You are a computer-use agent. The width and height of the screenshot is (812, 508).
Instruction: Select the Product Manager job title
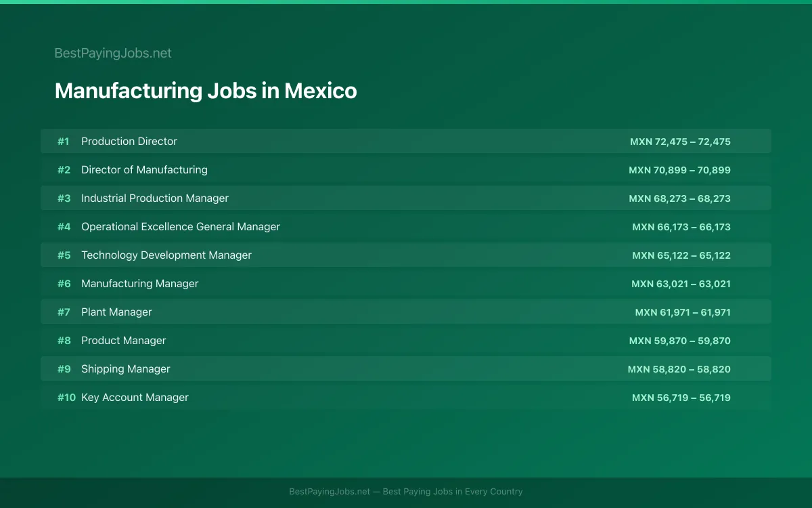(x=123, y=341)
